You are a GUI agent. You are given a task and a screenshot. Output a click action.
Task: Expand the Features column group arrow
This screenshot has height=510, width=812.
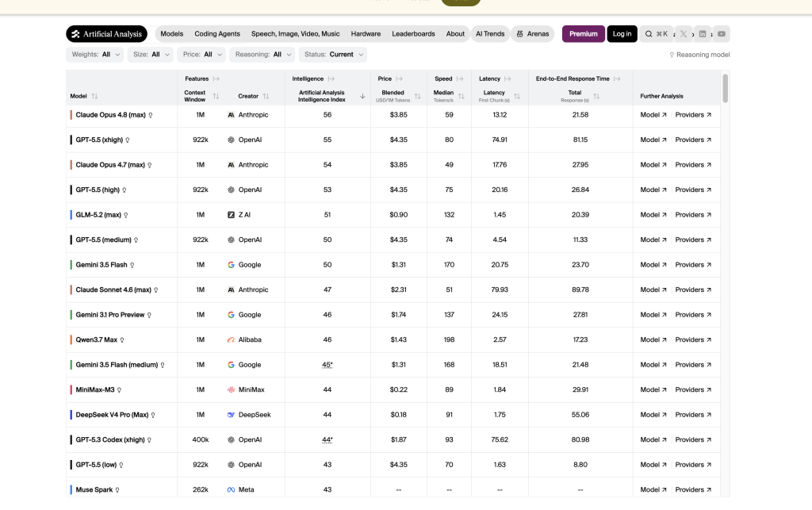[x=216, y=79]
